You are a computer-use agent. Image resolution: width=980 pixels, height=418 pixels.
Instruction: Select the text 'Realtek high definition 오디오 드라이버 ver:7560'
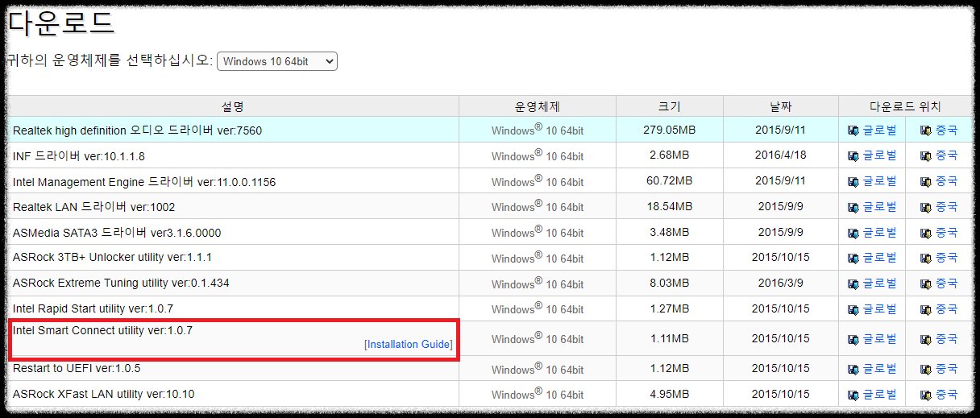point(138,130)
